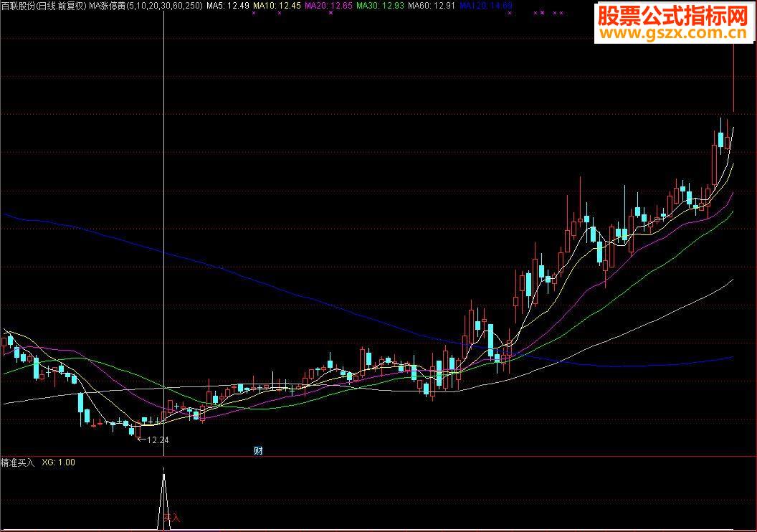Click the yellow MA10: 12.45 label
This screenshot has height=532, width=757.
[277, 6]
